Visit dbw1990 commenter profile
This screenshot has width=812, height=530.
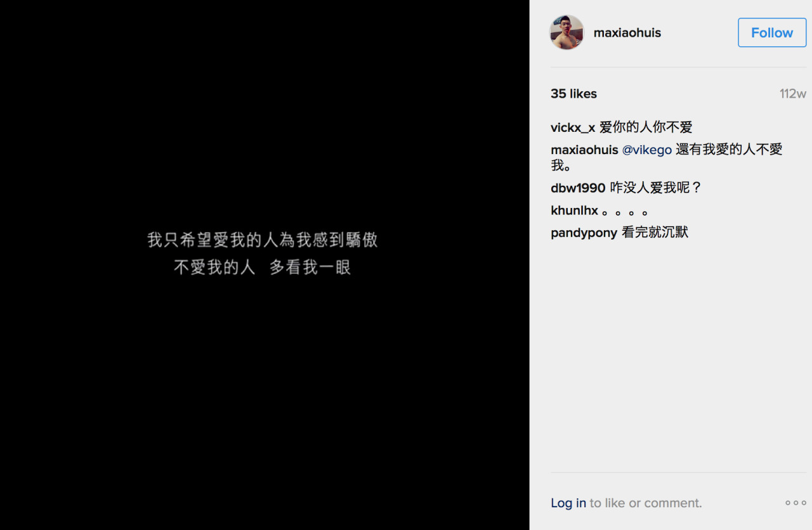coord(578,188)
